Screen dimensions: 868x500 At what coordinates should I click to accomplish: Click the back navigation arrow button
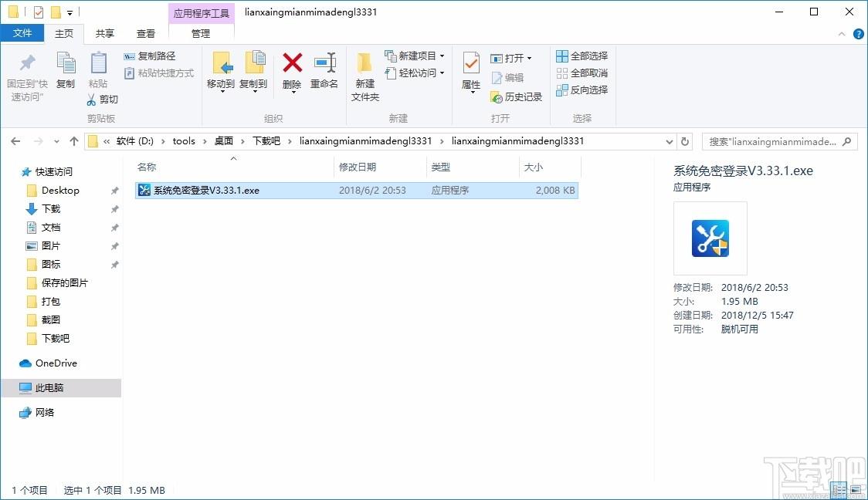click(x=15, y=141)
